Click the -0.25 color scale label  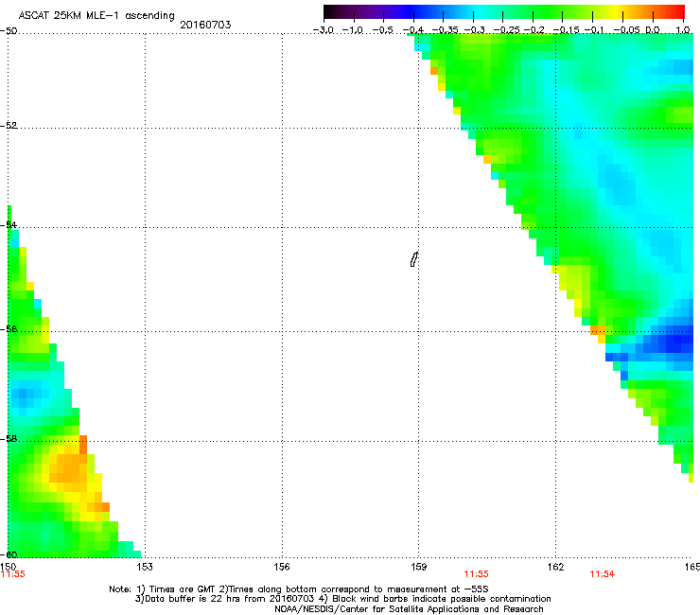coord(506,30)
